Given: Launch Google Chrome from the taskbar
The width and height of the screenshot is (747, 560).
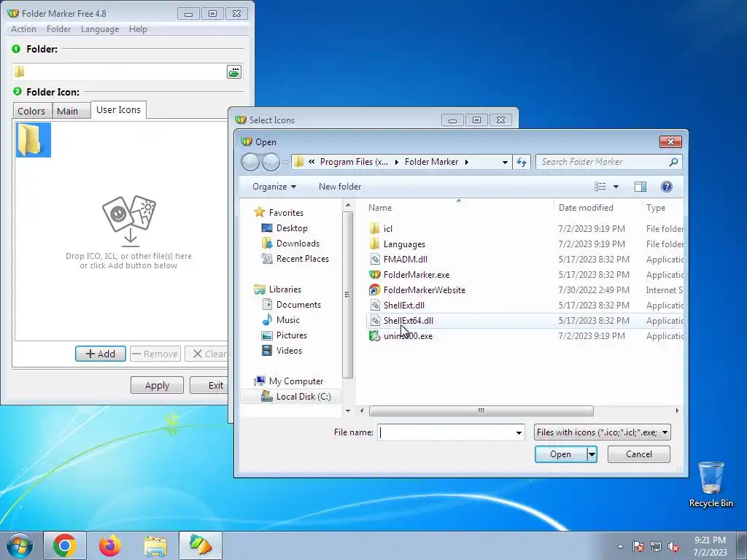Looking at the screenshot, I should (65, 545).
